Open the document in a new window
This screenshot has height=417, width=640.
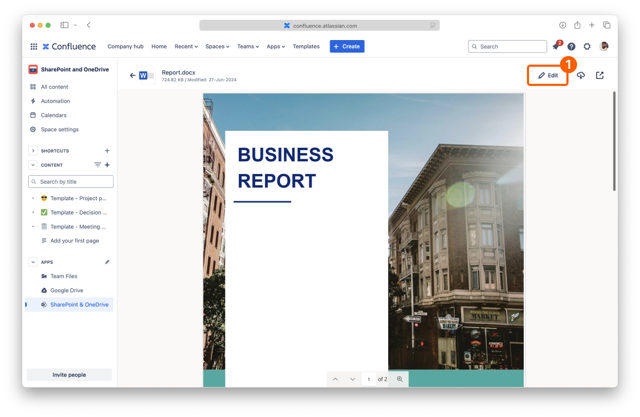pyautogui.click(x=600, y=76)
